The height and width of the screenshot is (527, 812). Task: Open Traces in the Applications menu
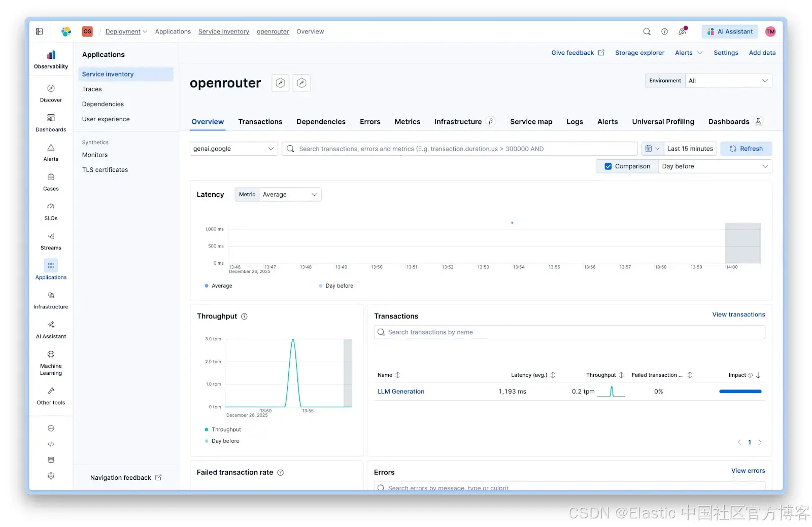coord(92,89)
